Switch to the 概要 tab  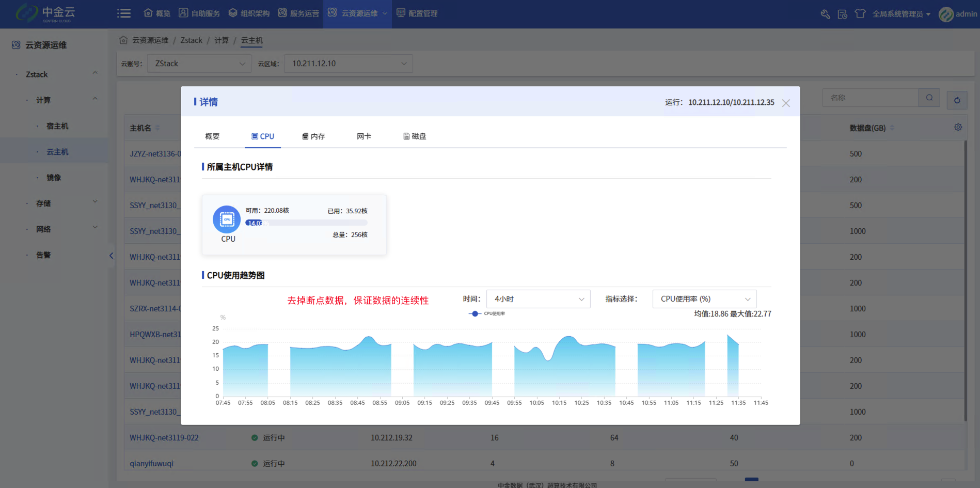pos(212,136)
